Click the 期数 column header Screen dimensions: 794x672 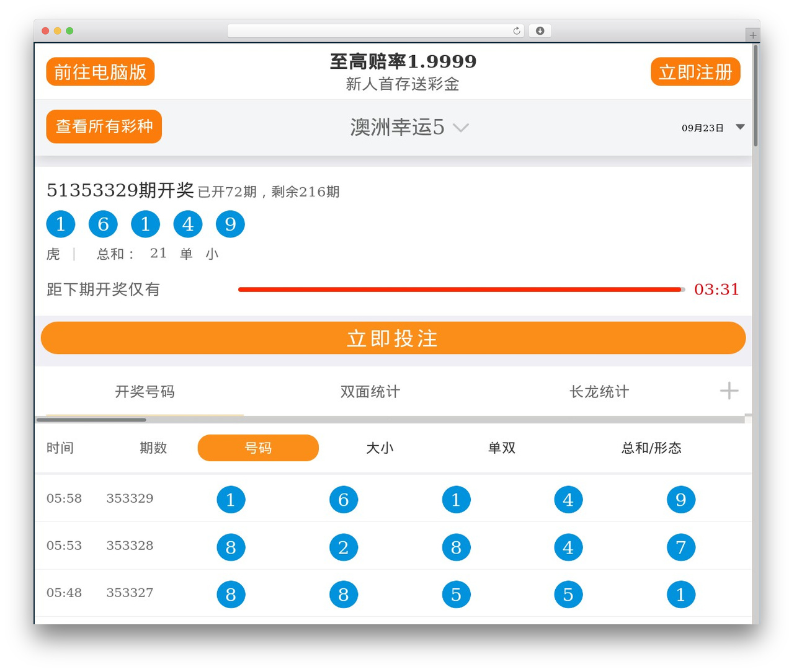tap(153, 448)
